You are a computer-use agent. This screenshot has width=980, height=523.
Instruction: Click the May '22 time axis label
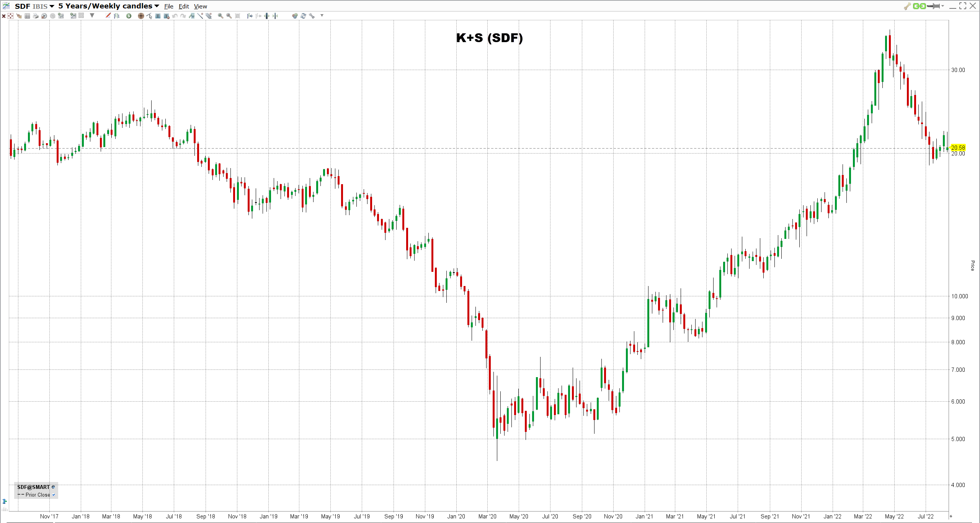[894, 516]
